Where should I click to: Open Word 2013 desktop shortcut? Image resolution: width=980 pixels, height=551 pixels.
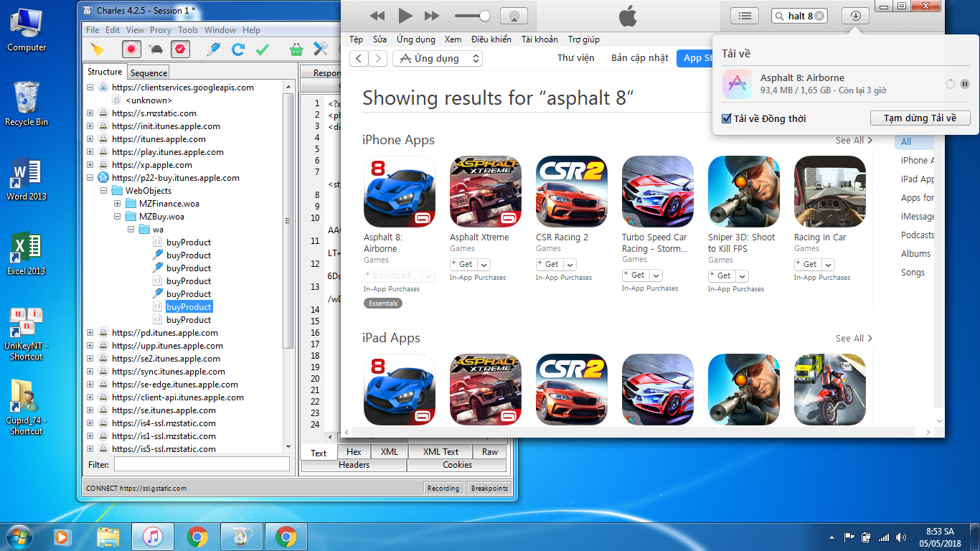(27, 180)
